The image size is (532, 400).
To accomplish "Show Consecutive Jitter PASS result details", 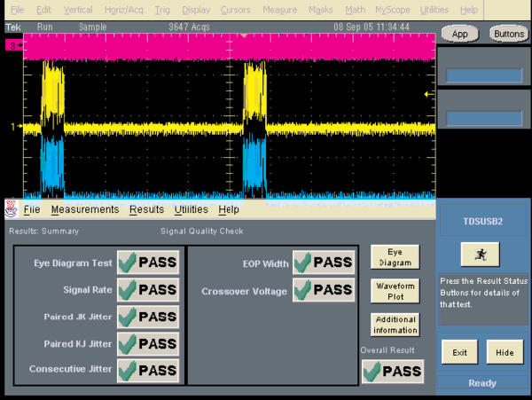I will (x=148, y=370).
